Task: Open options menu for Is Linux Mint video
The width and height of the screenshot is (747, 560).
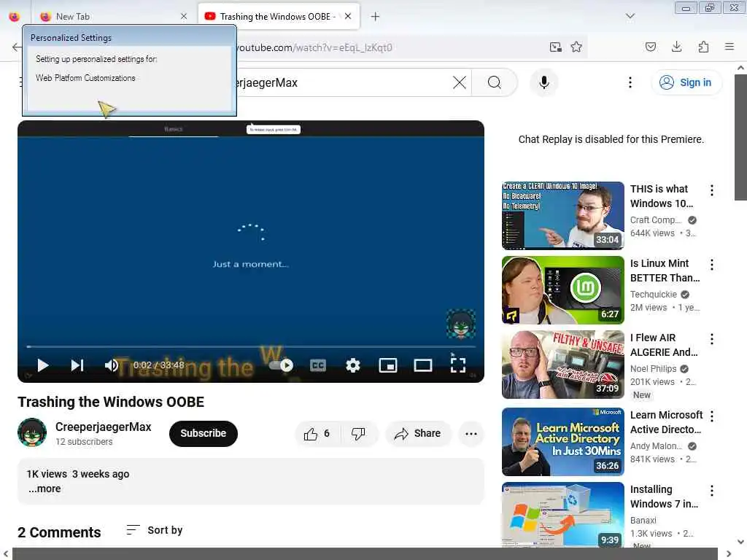Action: coord(712,265)
